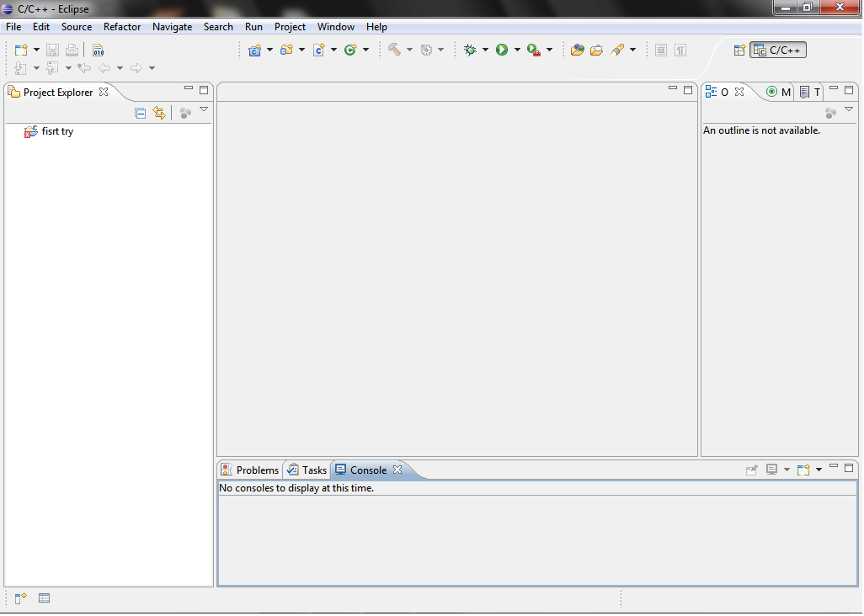Toggle the C/C++ perspective button

tap(776, 50)
